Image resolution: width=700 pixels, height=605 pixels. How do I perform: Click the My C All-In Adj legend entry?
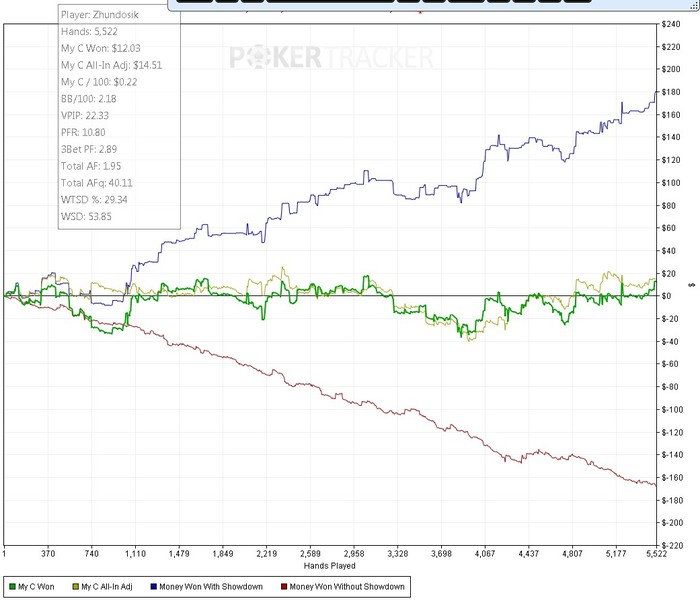(102, 587)
